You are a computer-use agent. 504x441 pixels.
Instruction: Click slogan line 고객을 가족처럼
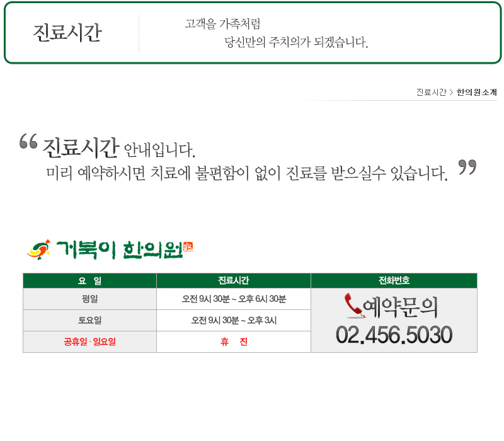[222, 23]
